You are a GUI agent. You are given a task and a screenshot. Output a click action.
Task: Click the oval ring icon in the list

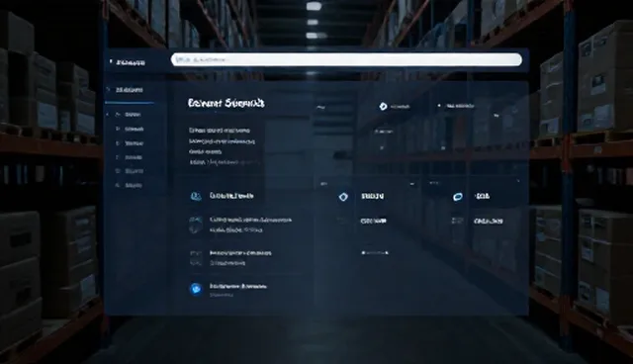click(457, 197)
